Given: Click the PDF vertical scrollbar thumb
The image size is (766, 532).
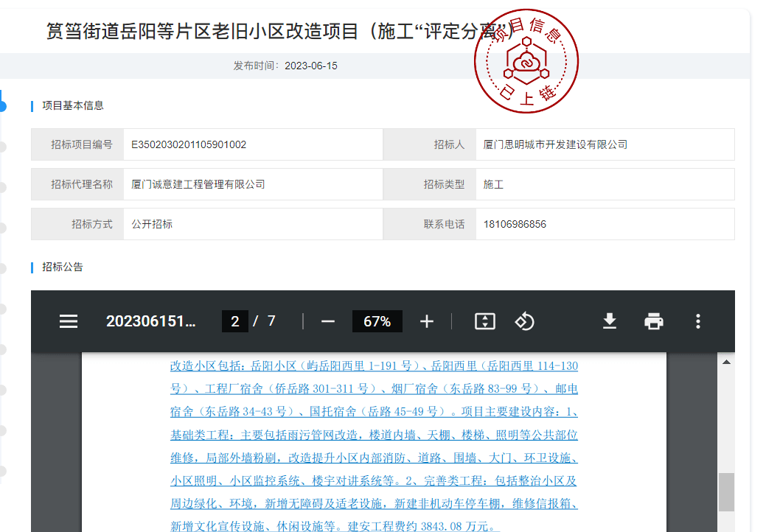Looking at the screenshot, I should coord(726,491).
